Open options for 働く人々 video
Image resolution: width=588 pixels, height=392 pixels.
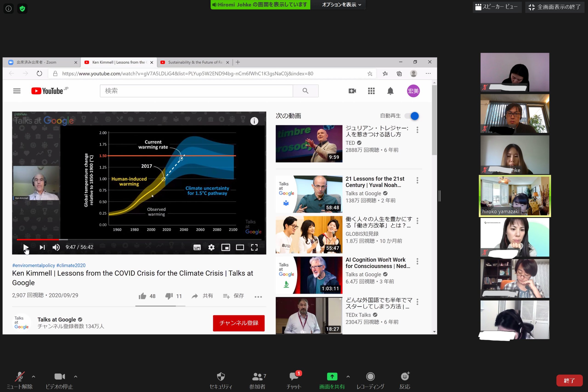pos(417,221)
